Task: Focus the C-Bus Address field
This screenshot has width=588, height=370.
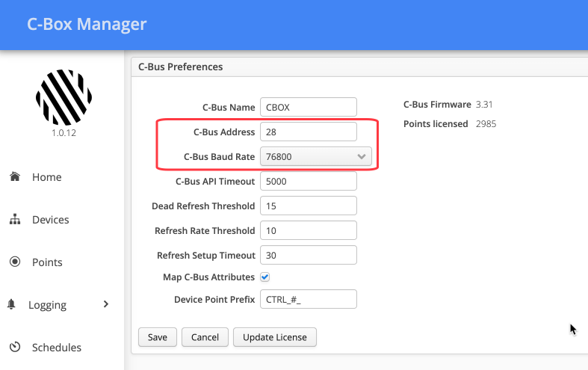Action: pyautogui.click(x=308, y=132)
